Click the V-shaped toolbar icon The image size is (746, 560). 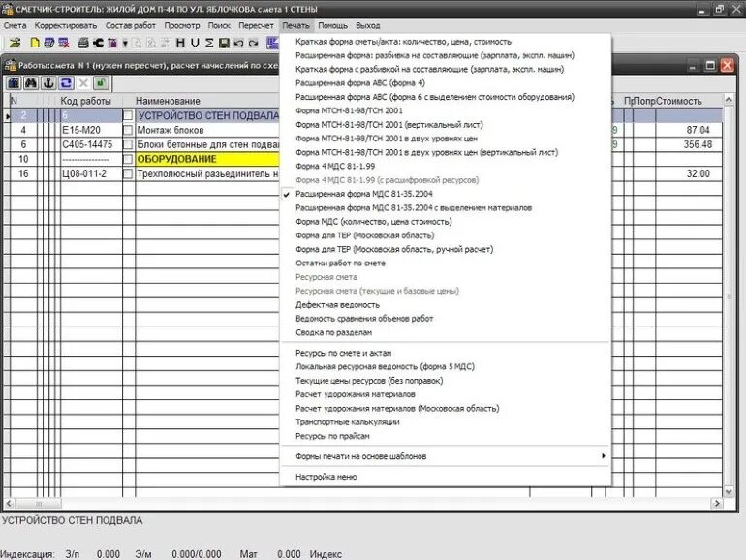[x=195, y=44]
